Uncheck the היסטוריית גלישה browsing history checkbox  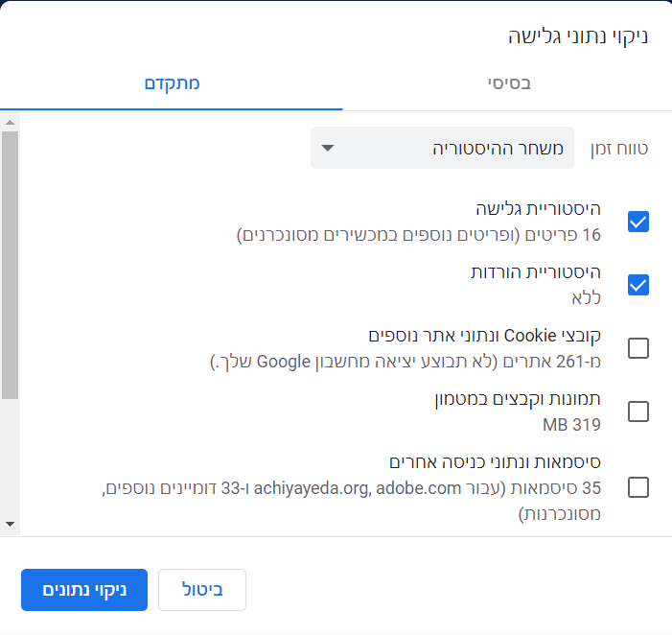638,222
